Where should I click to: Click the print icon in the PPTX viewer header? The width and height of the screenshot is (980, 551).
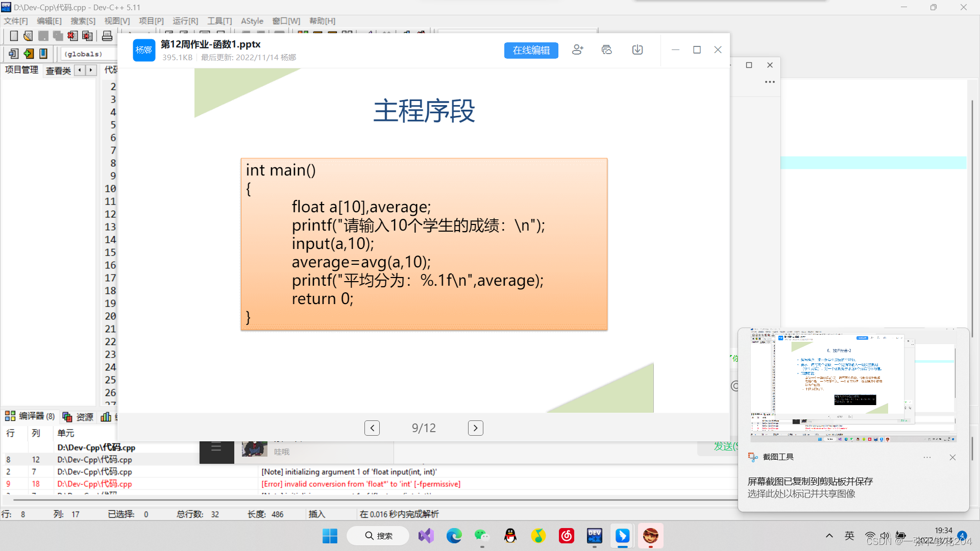606,49
